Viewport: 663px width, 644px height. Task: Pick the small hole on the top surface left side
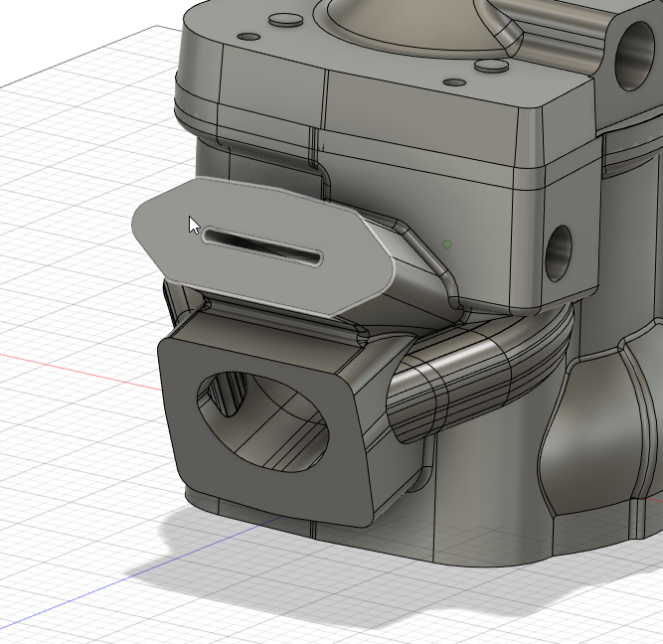[x=249, y=38]
